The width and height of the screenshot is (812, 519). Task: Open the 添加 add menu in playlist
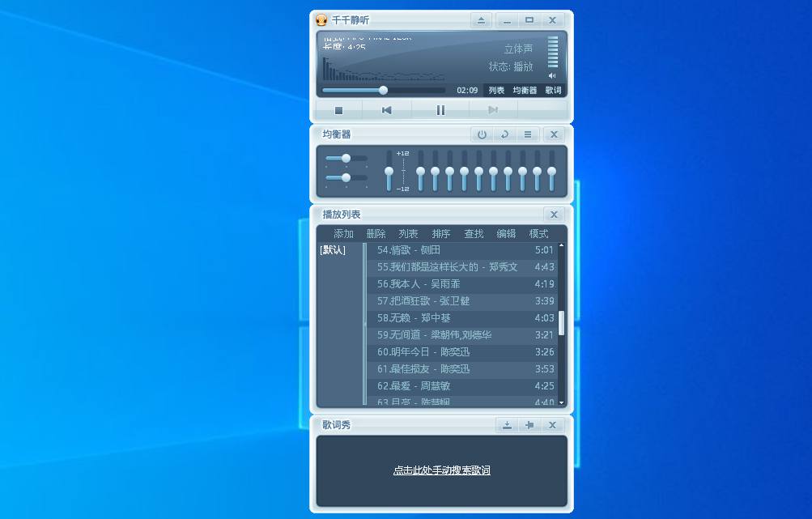point(342,233)
